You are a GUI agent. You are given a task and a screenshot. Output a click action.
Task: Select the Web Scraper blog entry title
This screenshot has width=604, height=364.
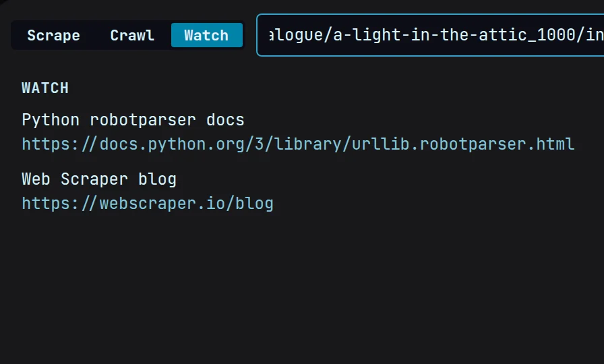point(99,179)
